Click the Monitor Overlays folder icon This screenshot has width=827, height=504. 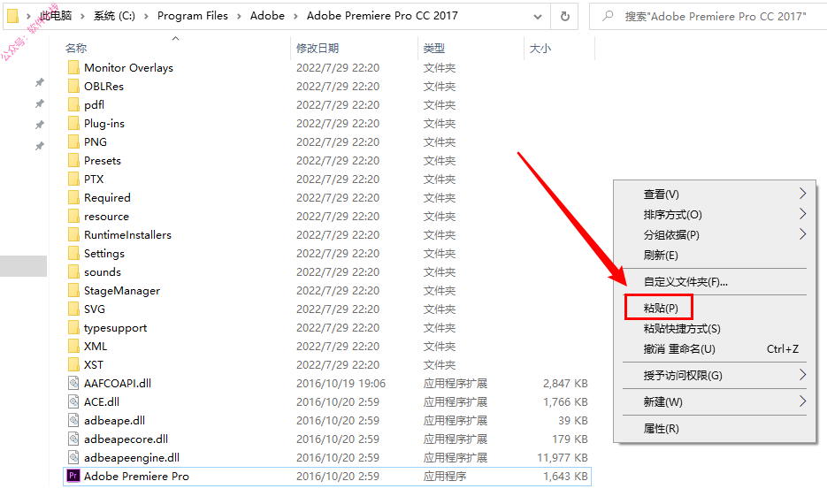73,67
